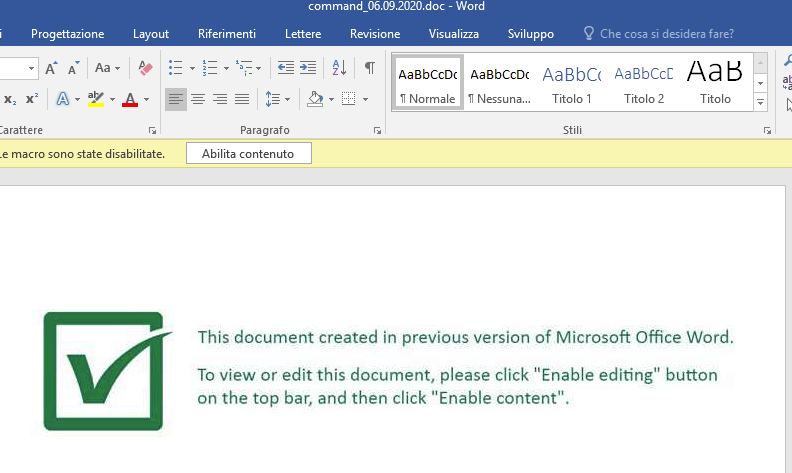Open the Sviluppo tab
Viewport: 792px width, 473px height.
(531, 34)
